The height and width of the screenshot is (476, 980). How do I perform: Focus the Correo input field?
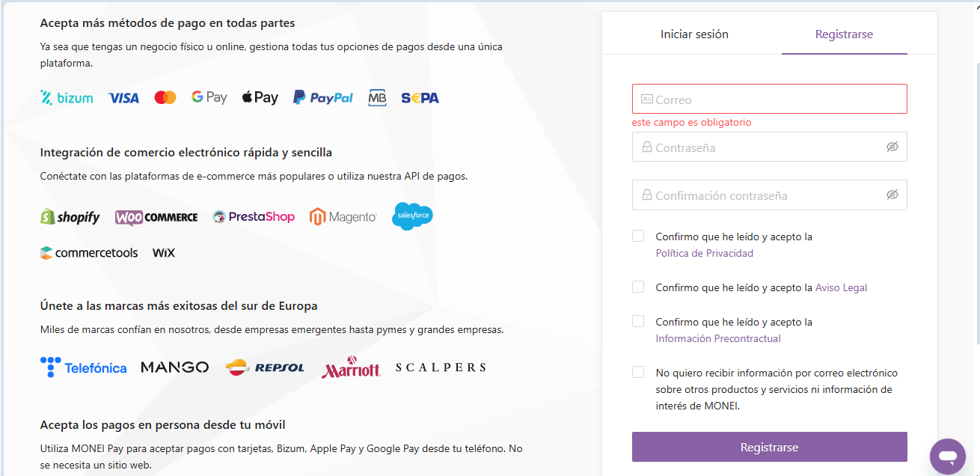(x=769, y=100)
